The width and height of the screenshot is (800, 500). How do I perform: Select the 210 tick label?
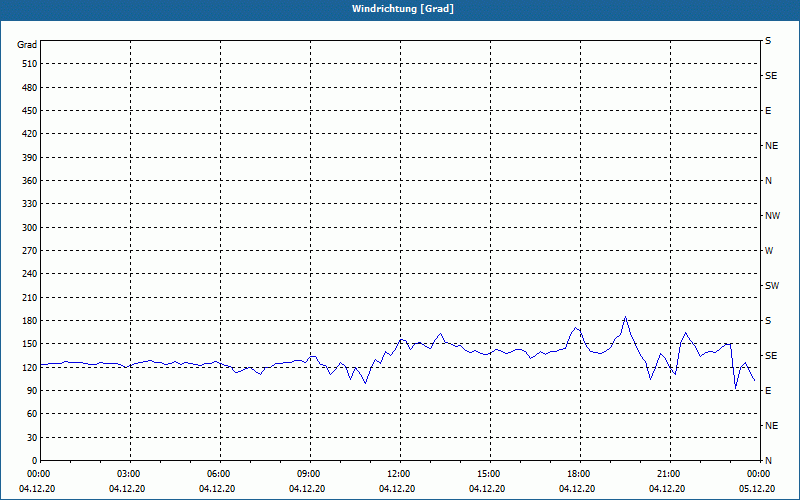pos(30,297)
